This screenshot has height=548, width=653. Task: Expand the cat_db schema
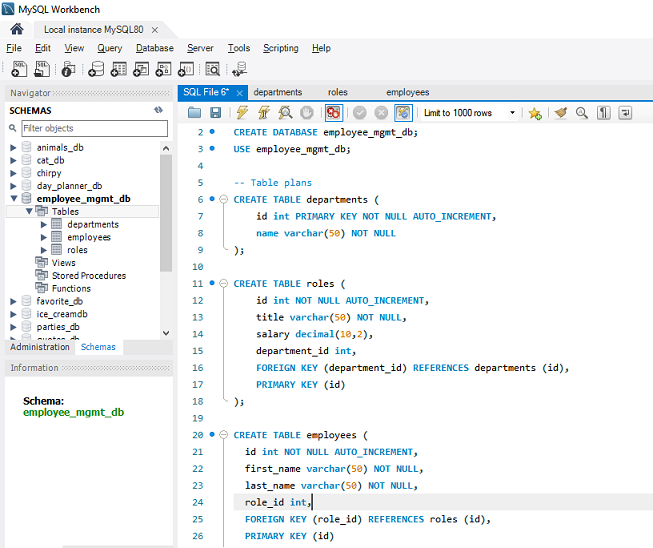pos(13,160)
